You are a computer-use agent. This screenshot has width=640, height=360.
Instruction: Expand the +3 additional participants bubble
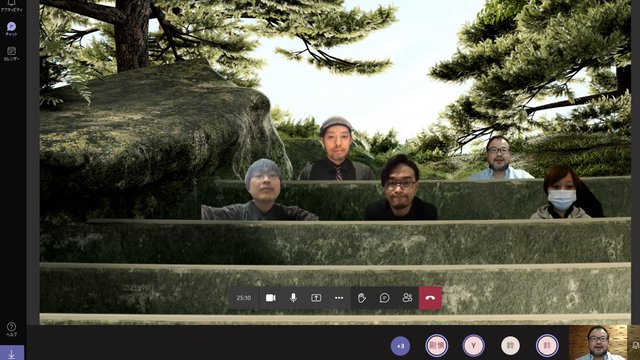coord(400,346)
